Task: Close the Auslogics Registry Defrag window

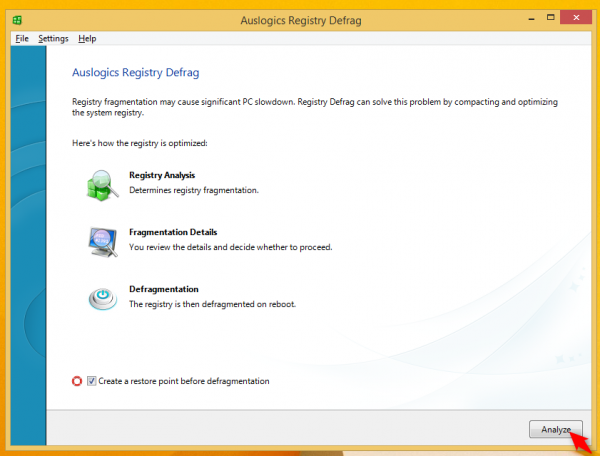Action: point(576,18)
